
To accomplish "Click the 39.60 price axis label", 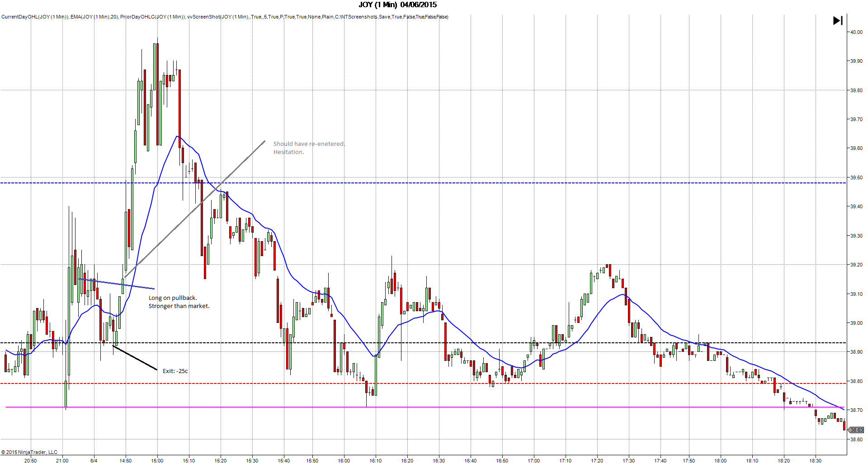I will click(856, 148).
